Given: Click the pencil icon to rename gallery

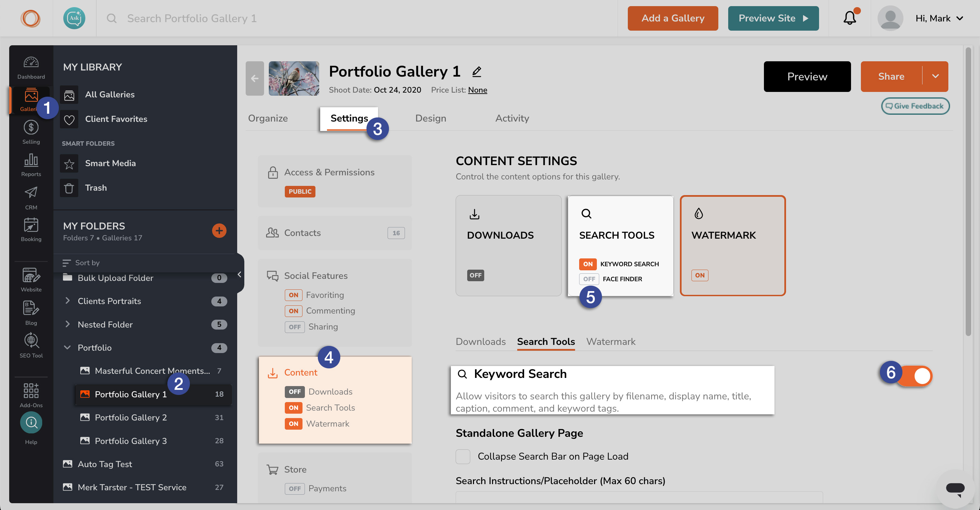Looking at the screenshot, I should click(x=477, y=71).
